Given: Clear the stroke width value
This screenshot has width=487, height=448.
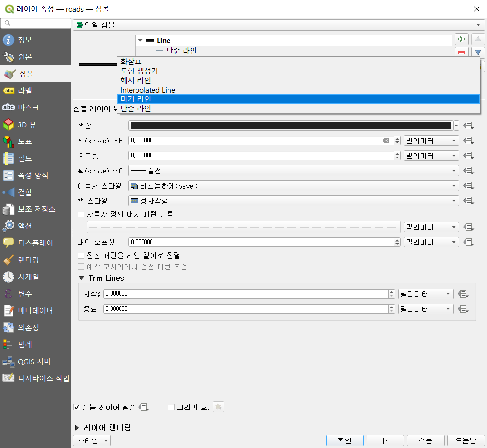Looking at the screenshot, I should pyautogui.click(x=386, y=141).
